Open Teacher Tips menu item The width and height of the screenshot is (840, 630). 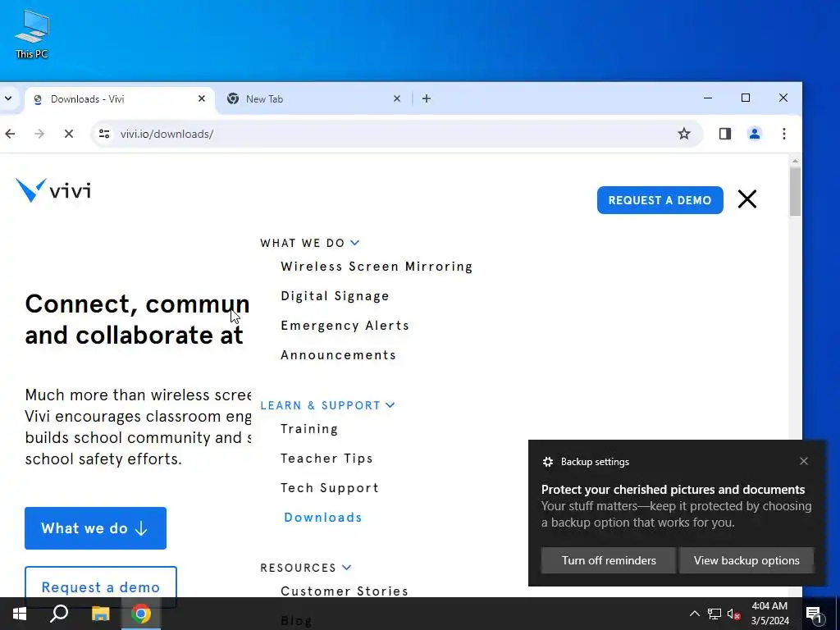tap(326, 459)
